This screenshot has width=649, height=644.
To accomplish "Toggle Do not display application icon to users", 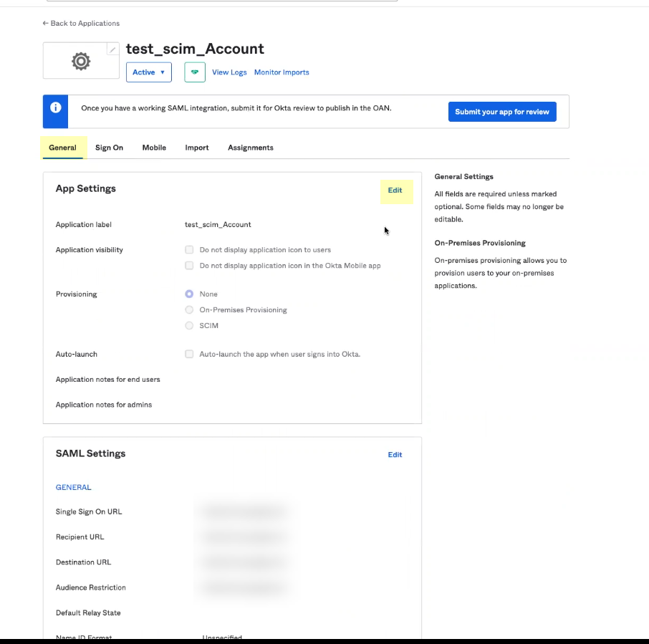I will pyautogui.click(x=189, y=249).
